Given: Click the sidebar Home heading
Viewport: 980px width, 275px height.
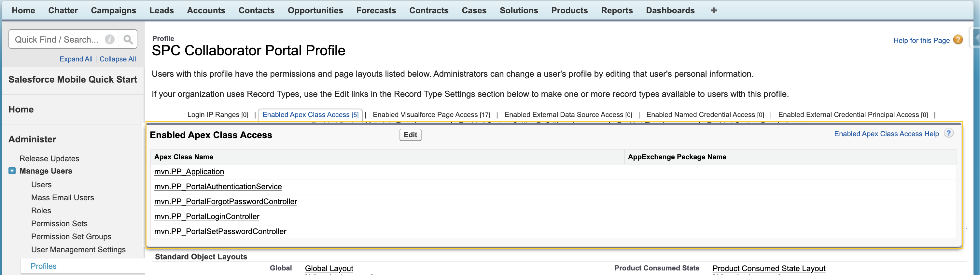Looking at the screenshot, I should click(21, 110).
